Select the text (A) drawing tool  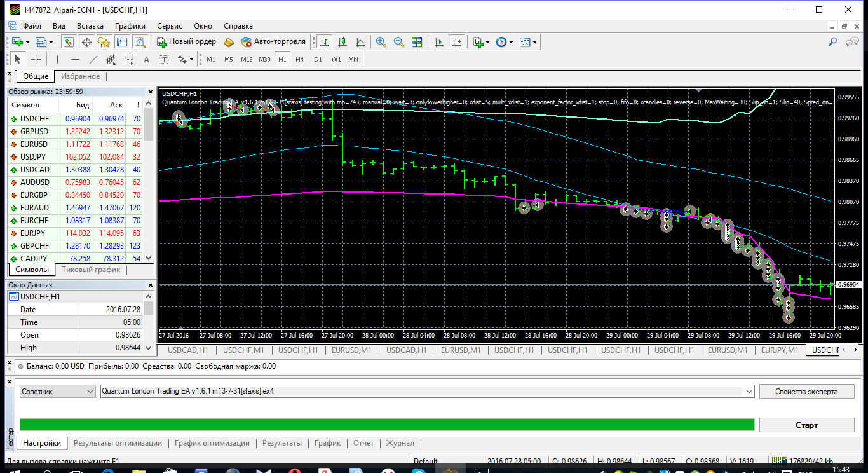pos(146,59)
